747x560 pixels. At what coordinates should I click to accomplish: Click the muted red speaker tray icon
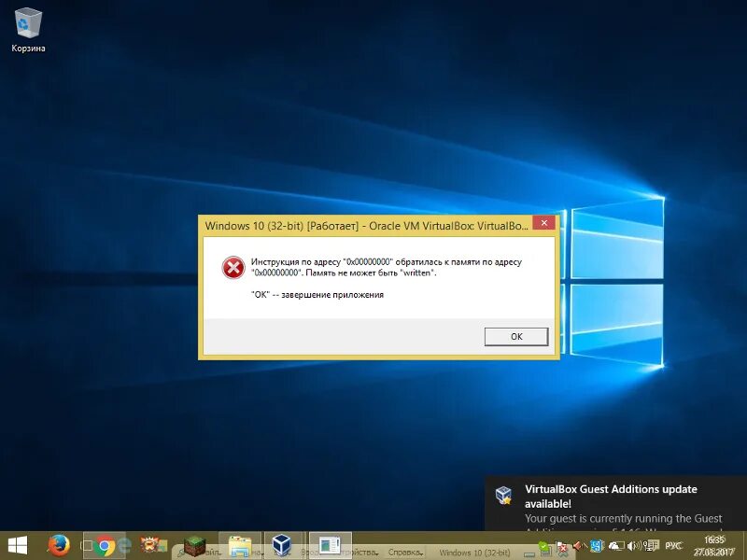point(578,546)
